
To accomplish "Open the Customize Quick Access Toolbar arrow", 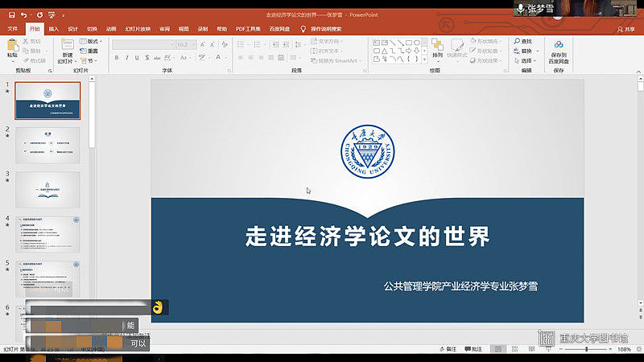I will point(64,15).
